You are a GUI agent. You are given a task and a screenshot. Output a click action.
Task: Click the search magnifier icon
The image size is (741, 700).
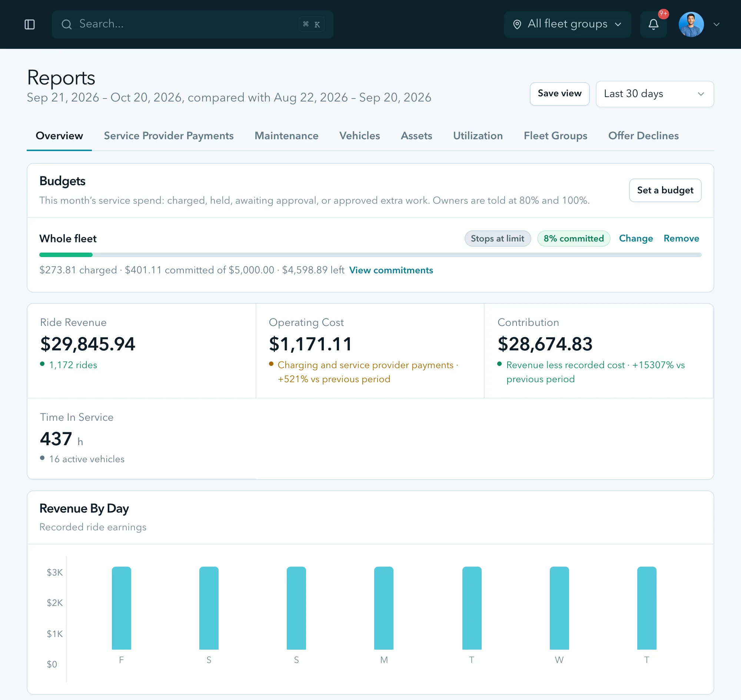click(66, 24)
